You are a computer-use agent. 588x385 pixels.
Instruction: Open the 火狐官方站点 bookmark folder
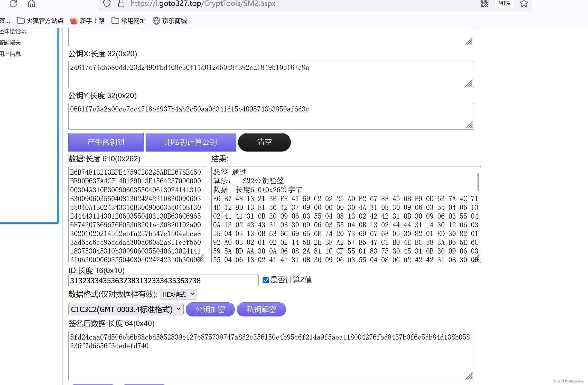point(40,21)
